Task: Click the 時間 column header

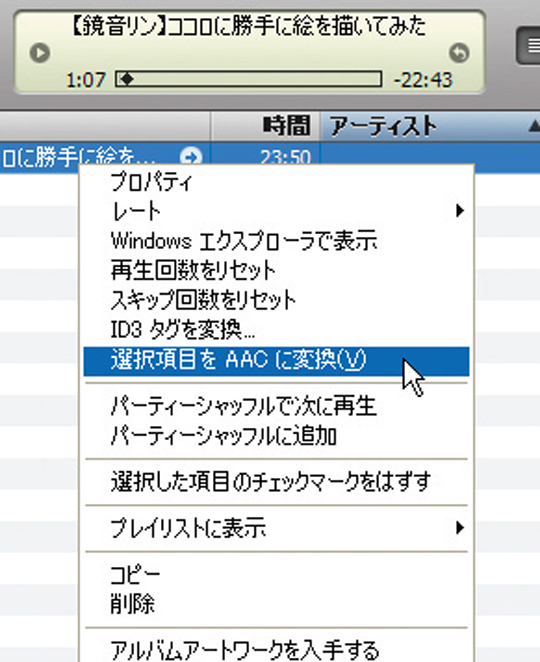Action: 265,126
